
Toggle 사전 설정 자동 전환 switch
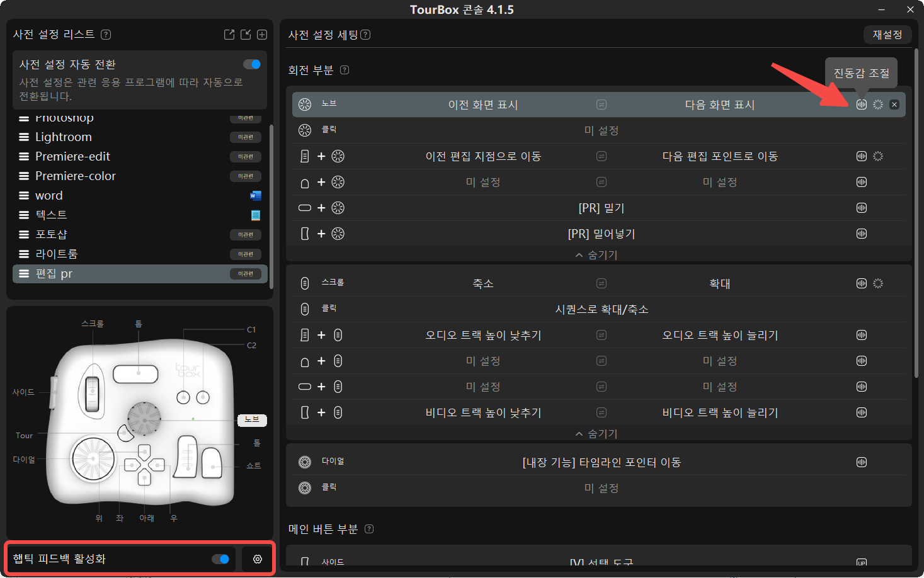[x=252, y=64]
